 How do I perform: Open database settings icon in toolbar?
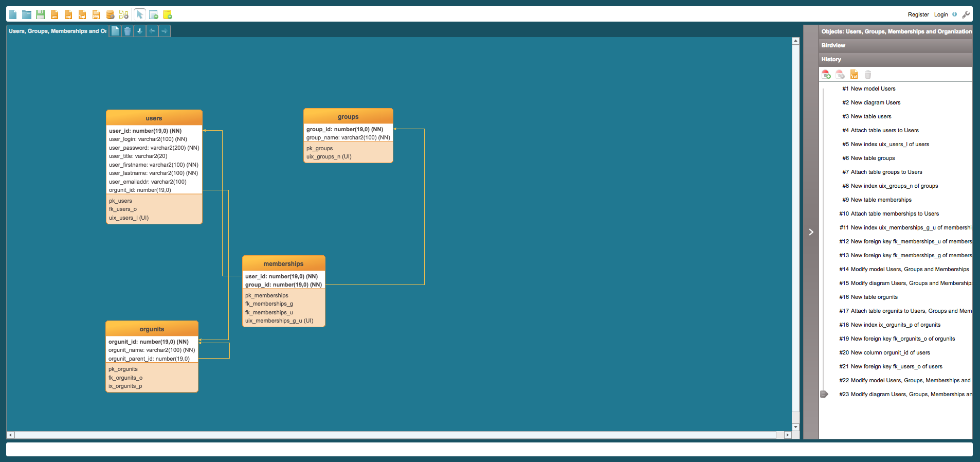[x=110, y=14]
